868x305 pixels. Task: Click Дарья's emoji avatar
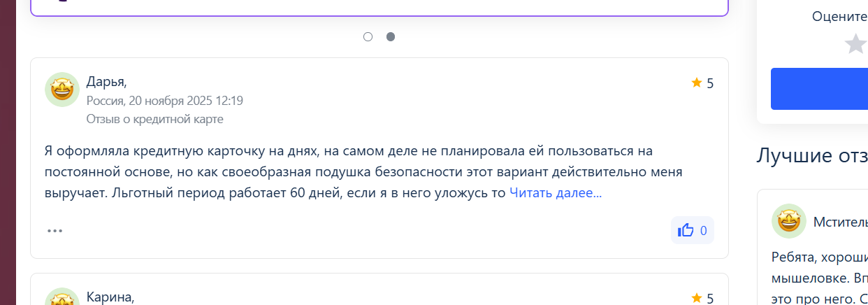62,90
